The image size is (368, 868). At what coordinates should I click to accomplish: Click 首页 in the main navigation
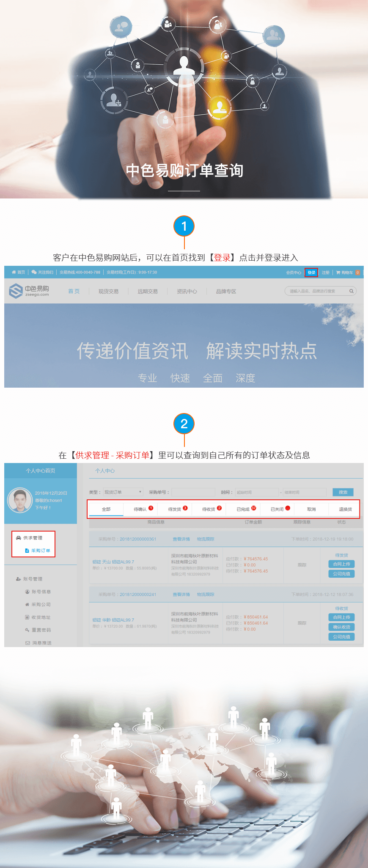74,291
